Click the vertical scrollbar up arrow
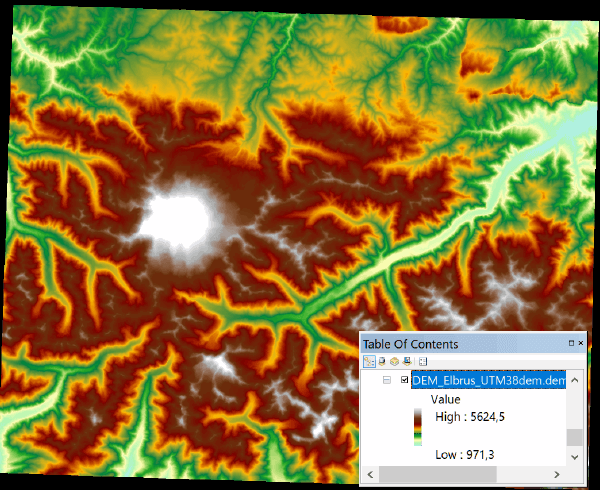The width and height of the screenshot is (600, 490). [x=573, y=379]
